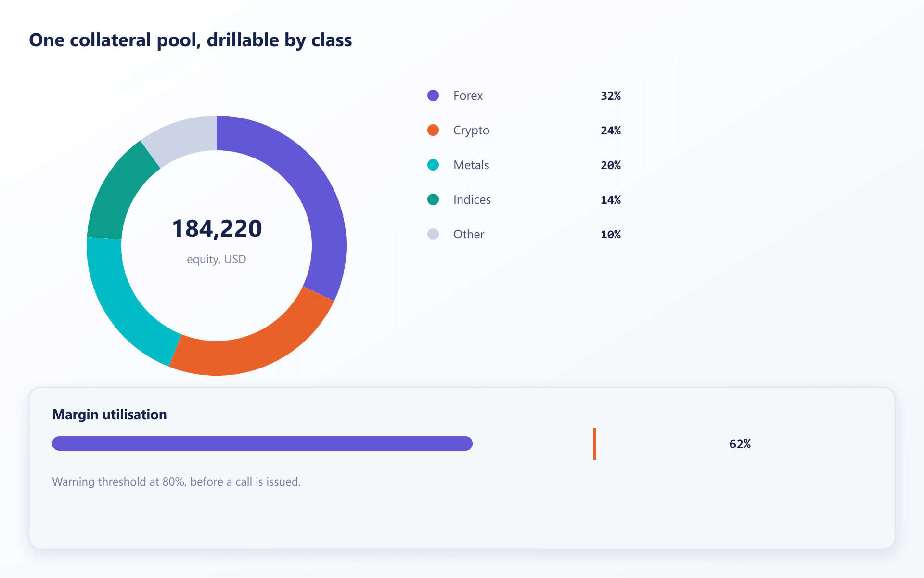
Task: Click the 14% Indices value
Action: [611, 200]
